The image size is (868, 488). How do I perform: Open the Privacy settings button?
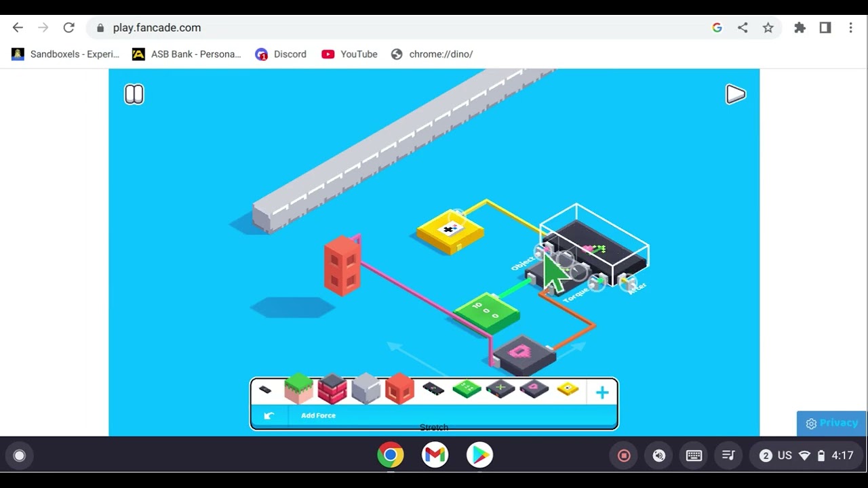coord(831,423)
